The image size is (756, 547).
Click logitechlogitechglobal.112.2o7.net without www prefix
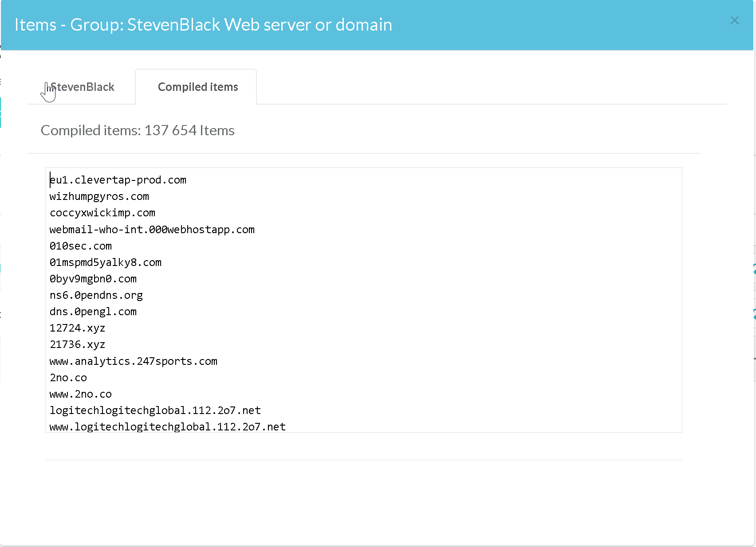click(x=155, y=410)
